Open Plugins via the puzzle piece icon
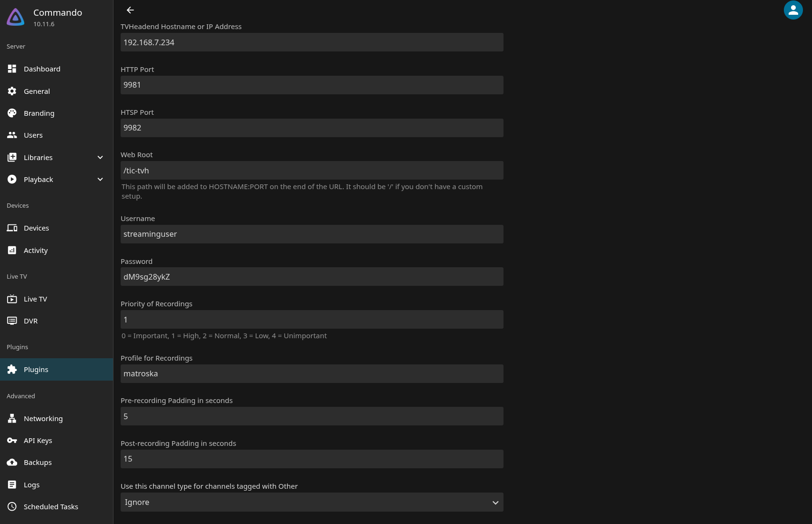 pyautogui.click(x=12, y=369)
